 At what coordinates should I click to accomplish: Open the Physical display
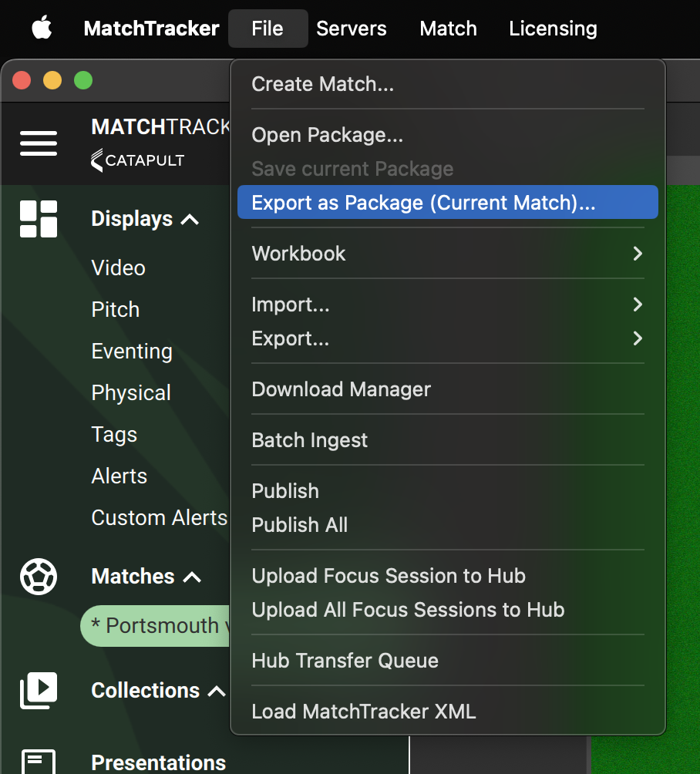click(x=131, y=393)
